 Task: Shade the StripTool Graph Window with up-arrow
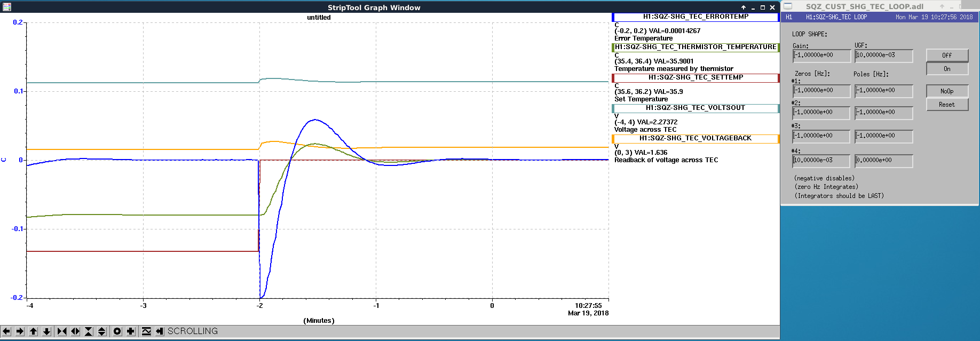click(744, 7)
